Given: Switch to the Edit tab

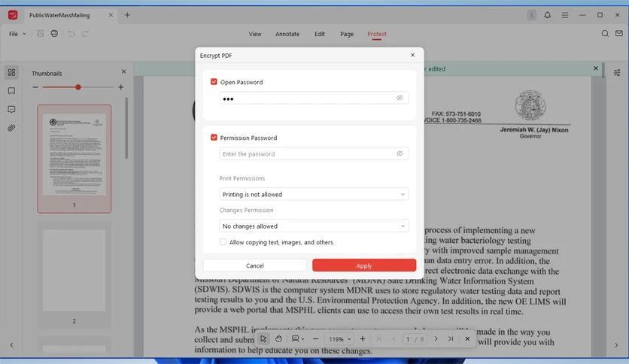Looking at the screenshot, I should [320, 34].
